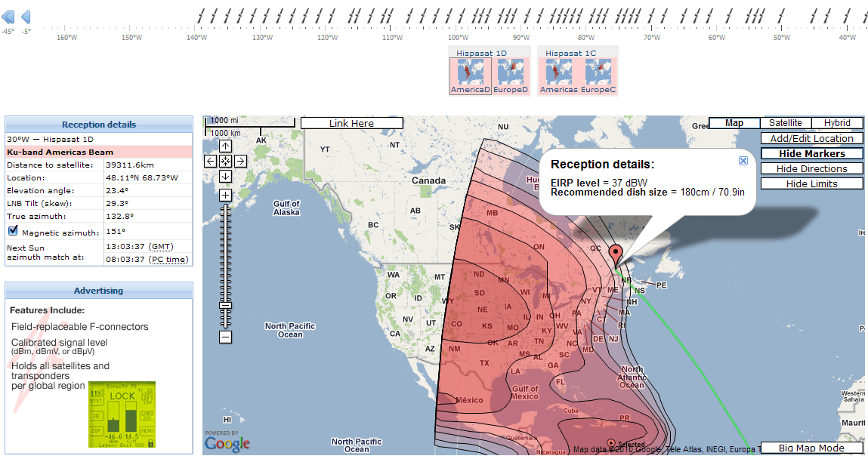Click the location 48.11°N 68.73°W value
The image size is (868, 459).
tap(142, 177)
